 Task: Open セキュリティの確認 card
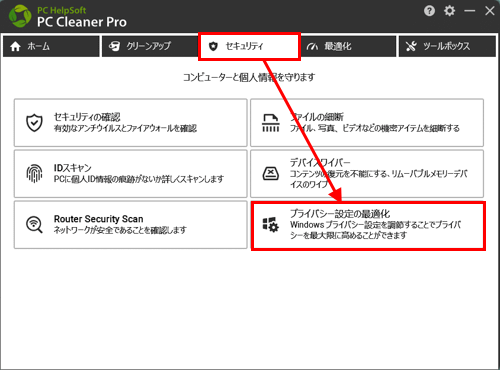pos(131,123)
